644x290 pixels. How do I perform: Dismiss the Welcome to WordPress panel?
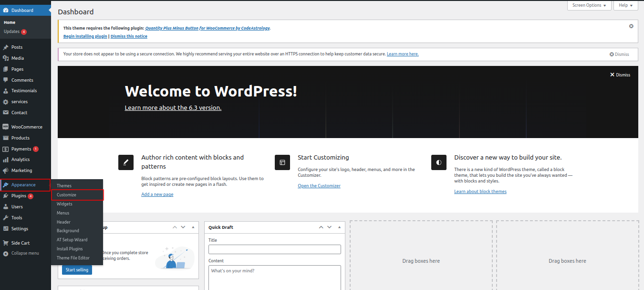point(620,75)
